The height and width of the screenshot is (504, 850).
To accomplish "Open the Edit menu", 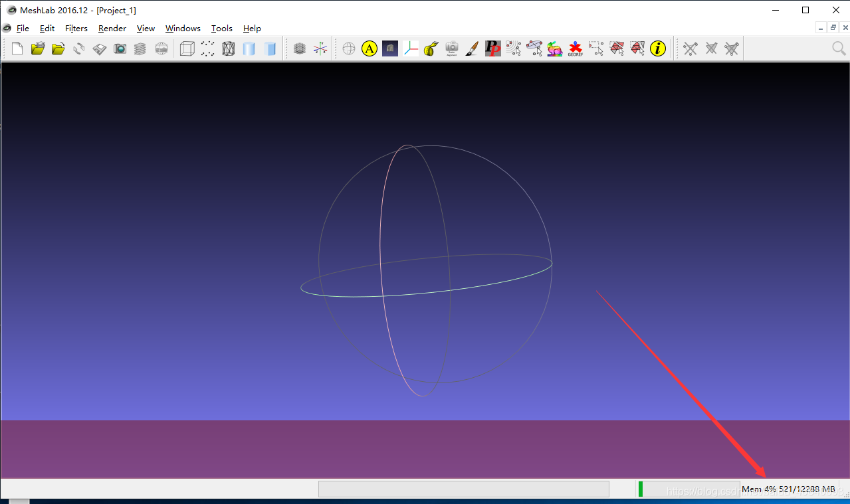I will click(x=47, y=29).
